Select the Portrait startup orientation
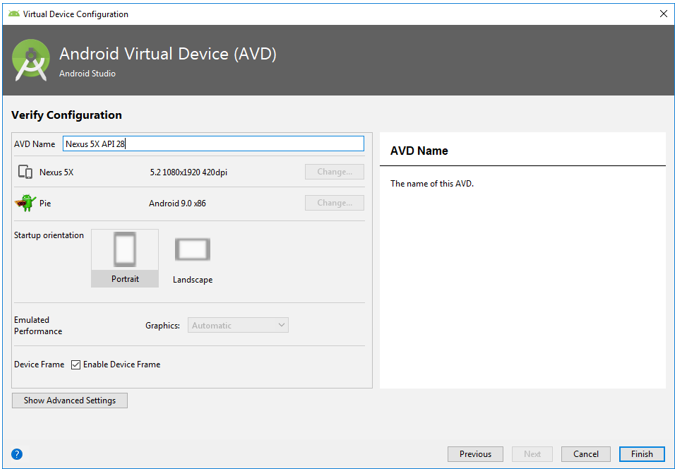Image resolution: width=678 pixels, height=471 pixels. point(125,258)
